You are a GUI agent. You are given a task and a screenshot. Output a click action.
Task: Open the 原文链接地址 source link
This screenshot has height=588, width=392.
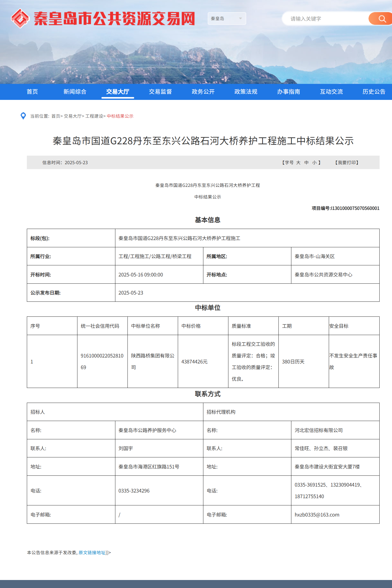point(93,552)
